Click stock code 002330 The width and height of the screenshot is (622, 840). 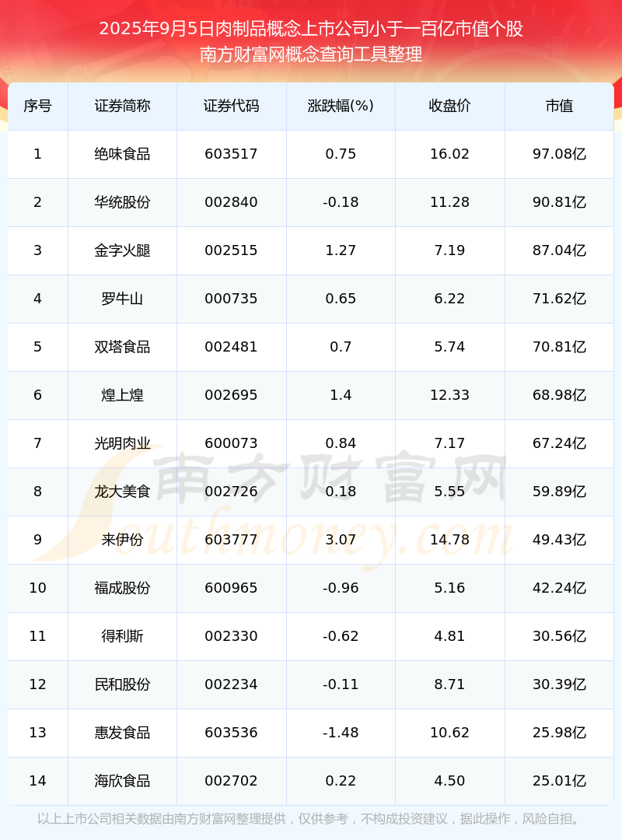[x=232, y=636]
